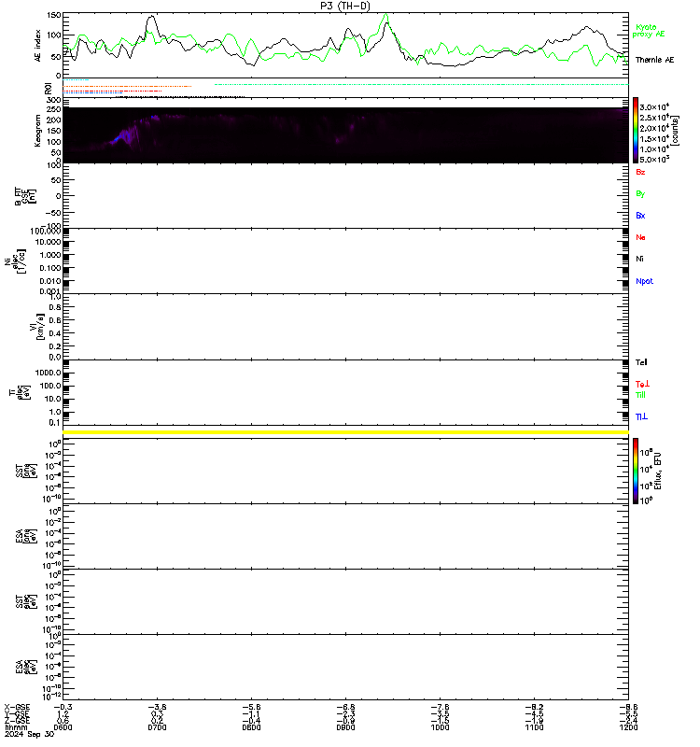Click the hhmm time row label

click(x=16, y=727)
